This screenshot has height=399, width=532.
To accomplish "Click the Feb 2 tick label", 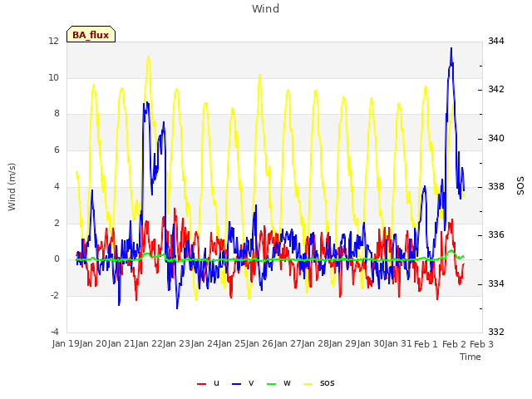I will (x=454, y=344).
